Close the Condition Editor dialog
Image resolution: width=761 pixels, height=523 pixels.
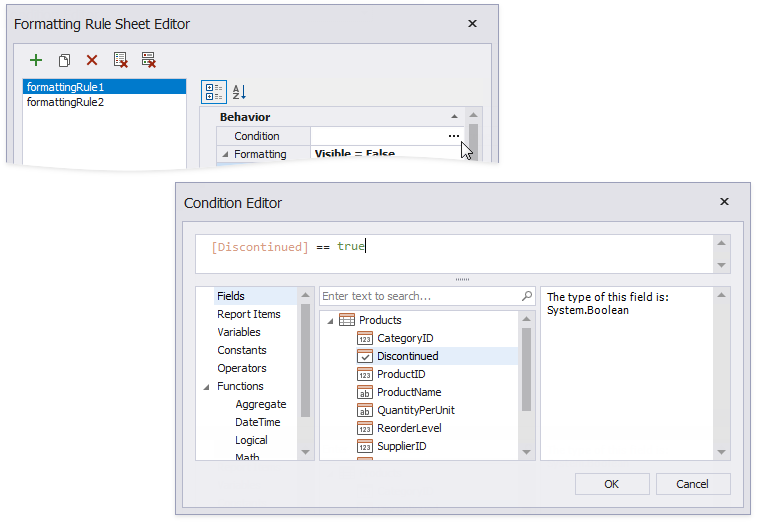click(x=724, y=201)
